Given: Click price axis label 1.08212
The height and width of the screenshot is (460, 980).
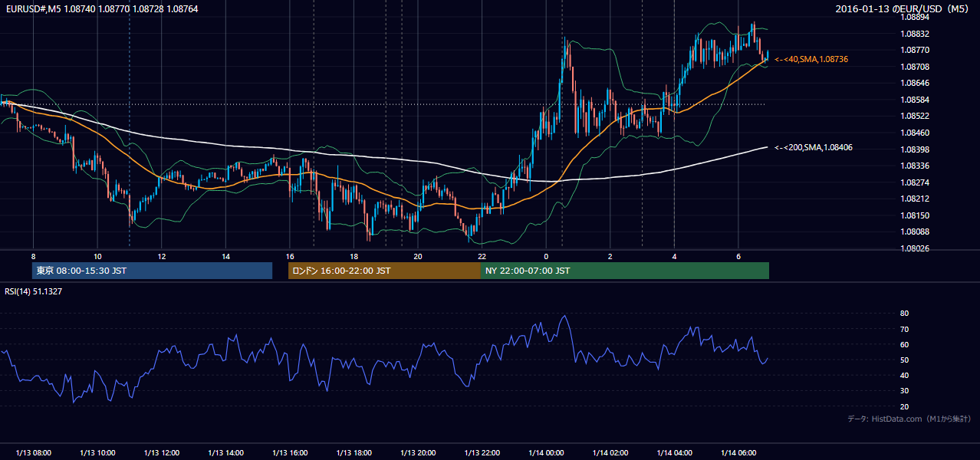Looking at the screenshot, I should [x=914, y=199].
